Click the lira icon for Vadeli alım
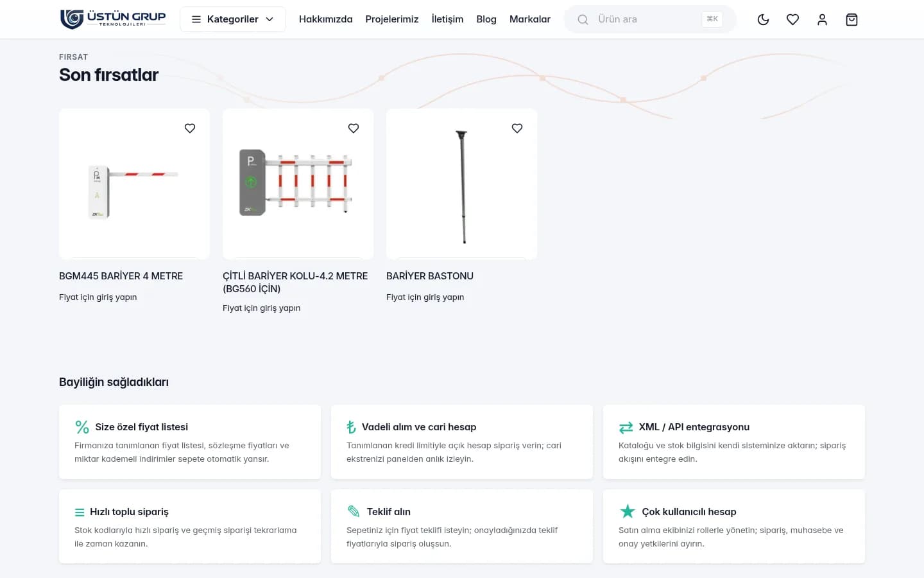 (351, 427)
